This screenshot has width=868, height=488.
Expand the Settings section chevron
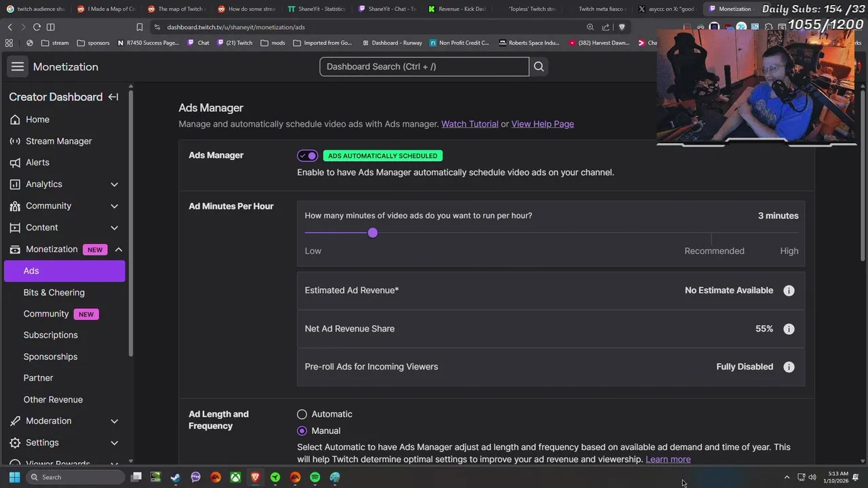point(114,443)
